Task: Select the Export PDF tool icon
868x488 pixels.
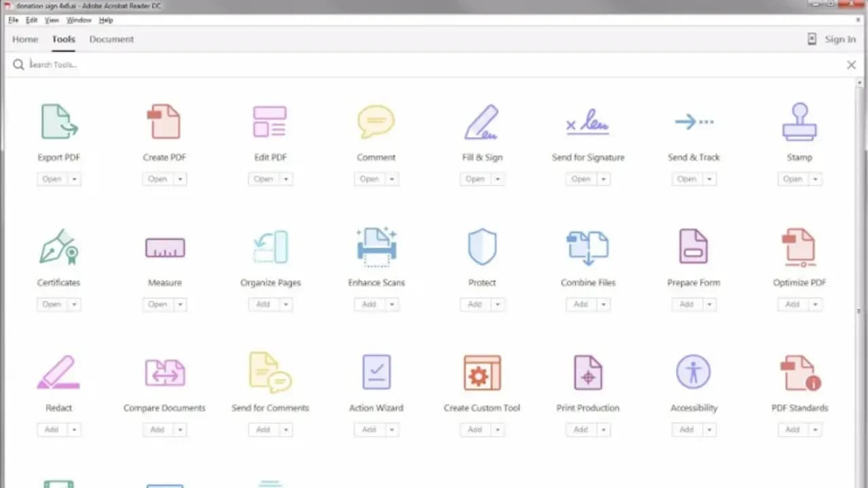Action: (x=59, y=121)
